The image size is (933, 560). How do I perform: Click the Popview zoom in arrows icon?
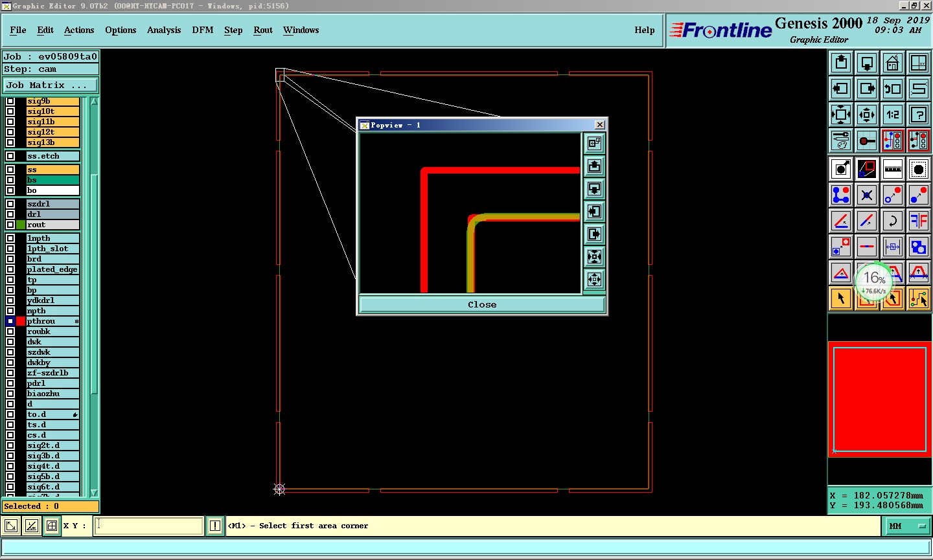(x=594, y=257)
